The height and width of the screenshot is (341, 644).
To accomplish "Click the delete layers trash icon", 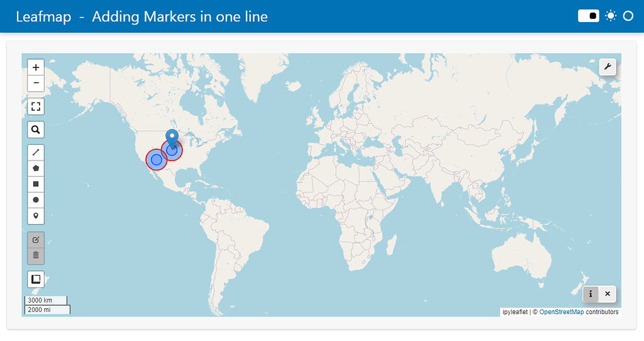I will 36,255.
